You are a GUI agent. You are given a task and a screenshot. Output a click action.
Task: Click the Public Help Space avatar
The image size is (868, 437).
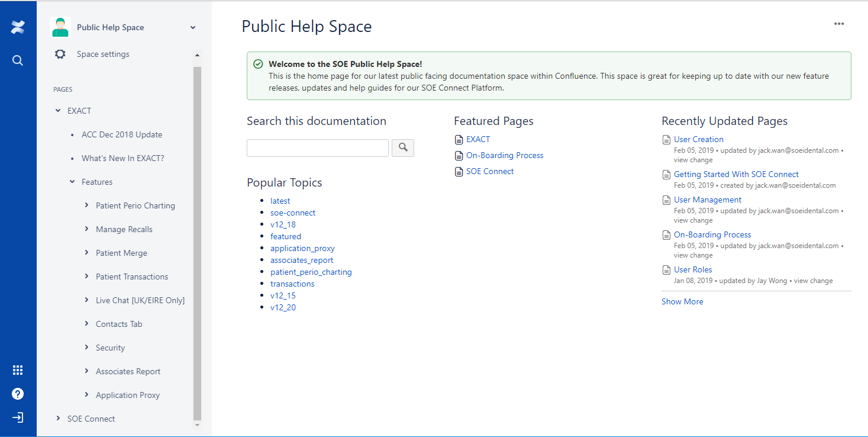coord(61,27)
